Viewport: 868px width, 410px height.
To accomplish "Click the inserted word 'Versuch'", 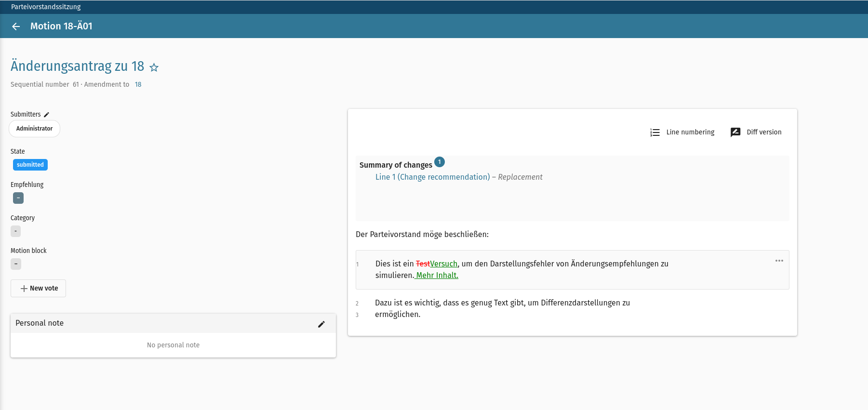I will [x=444, y=264].
